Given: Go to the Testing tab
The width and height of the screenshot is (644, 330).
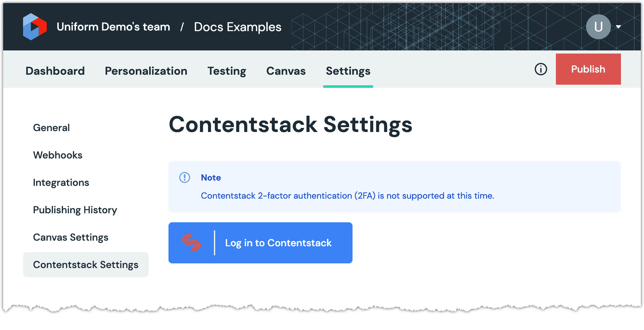Looking at the screenshot, I should pyautogui.click(x=227, y=71).
